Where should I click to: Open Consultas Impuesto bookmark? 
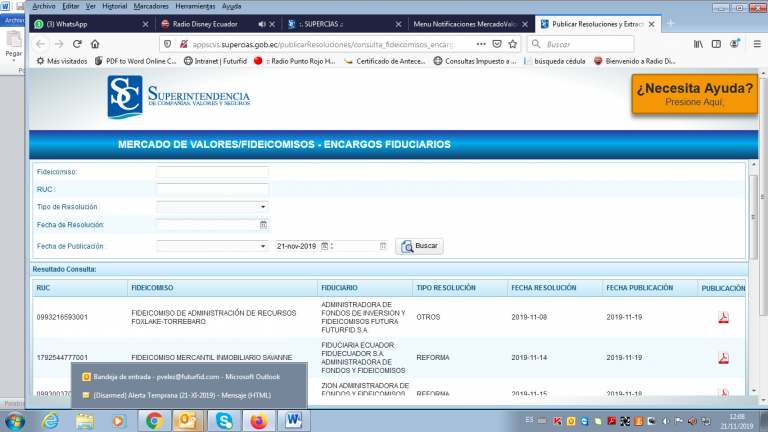[475, 61]
